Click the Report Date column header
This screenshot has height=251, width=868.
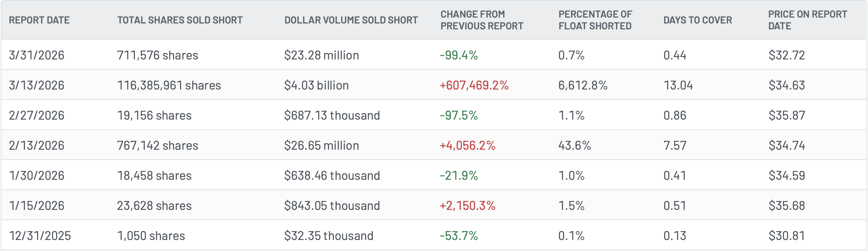39,20
